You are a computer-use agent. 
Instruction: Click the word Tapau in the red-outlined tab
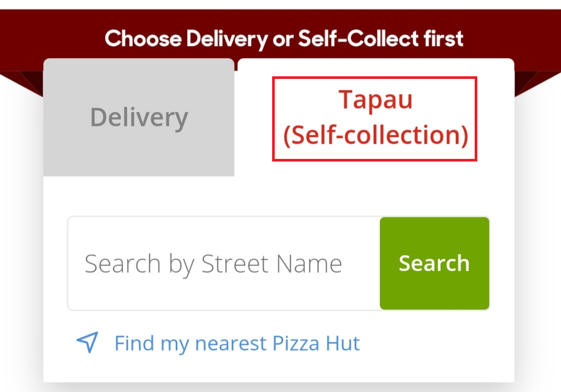coord(375,100)
